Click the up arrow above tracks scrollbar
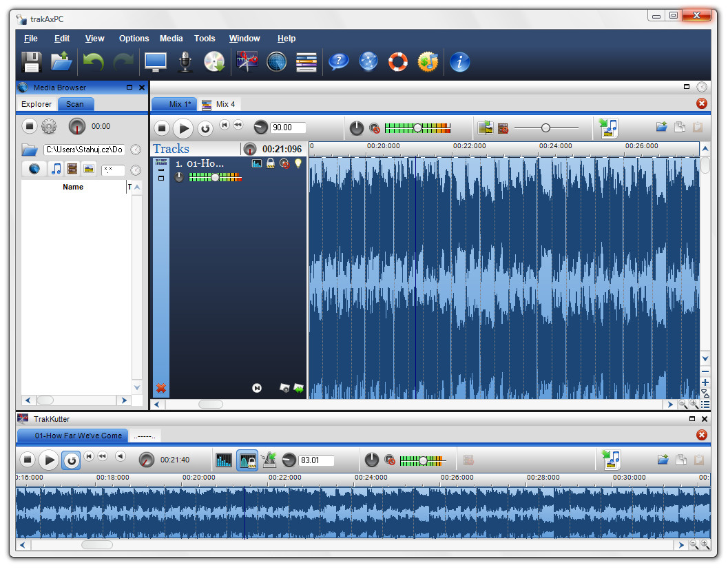728x572 pixels. point(705,149)
